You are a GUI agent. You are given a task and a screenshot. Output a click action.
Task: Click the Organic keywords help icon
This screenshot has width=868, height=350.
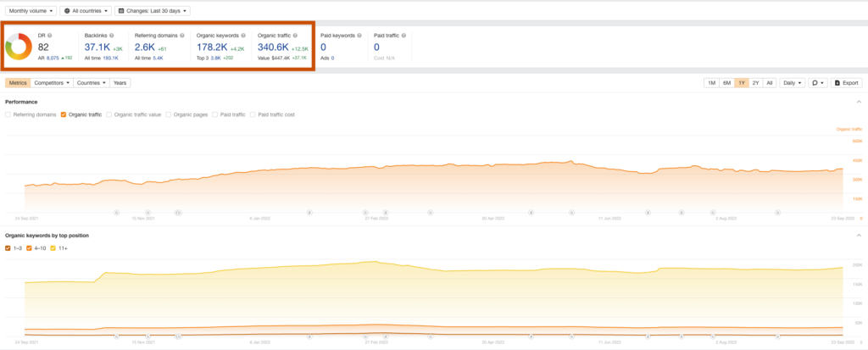(x=242, y=36)
